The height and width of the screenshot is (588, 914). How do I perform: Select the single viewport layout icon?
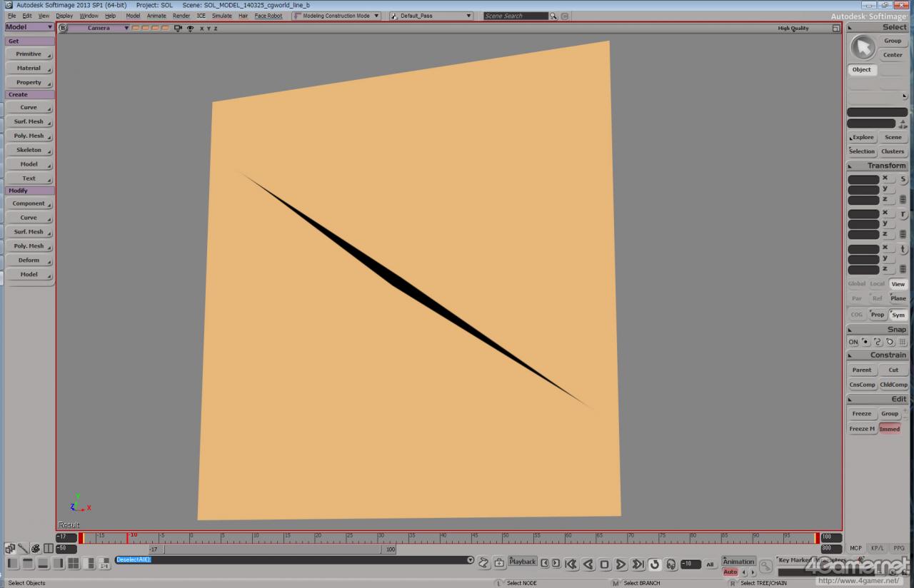(x=13, y=563)
